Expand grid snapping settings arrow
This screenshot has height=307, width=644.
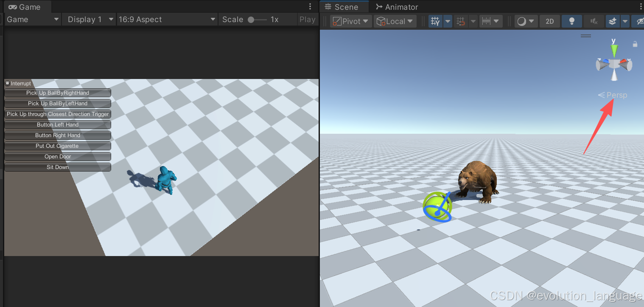473,21
